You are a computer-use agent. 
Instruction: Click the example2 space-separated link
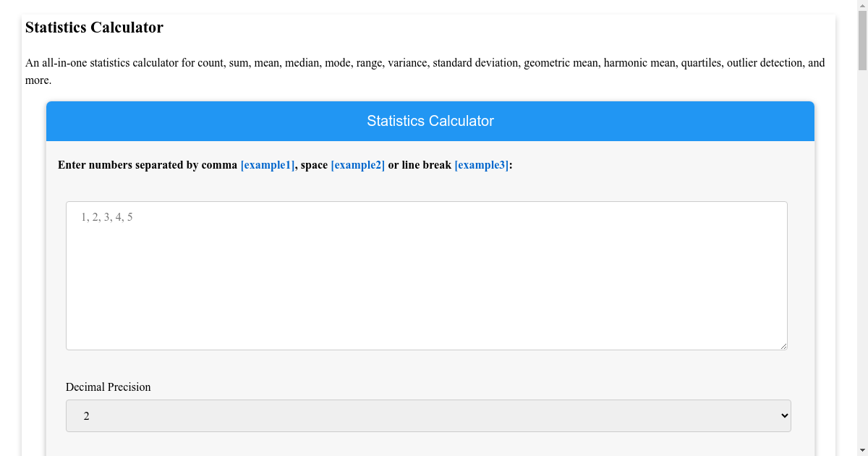[x=357, y=165]
